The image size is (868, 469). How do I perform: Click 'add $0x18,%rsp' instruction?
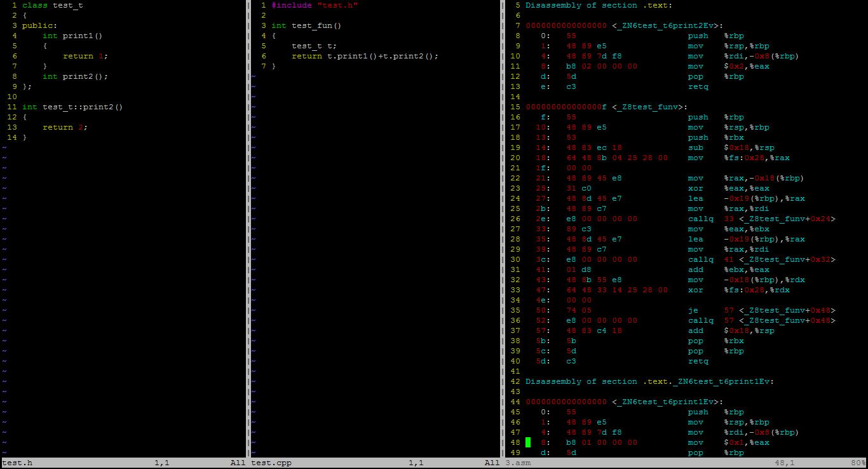click(731, 330)
